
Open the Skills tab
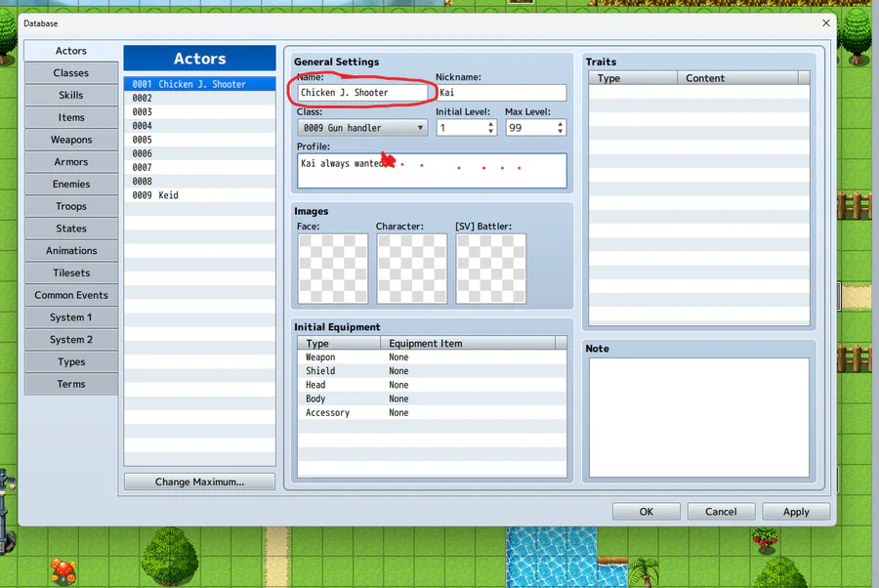click(71, 95)
